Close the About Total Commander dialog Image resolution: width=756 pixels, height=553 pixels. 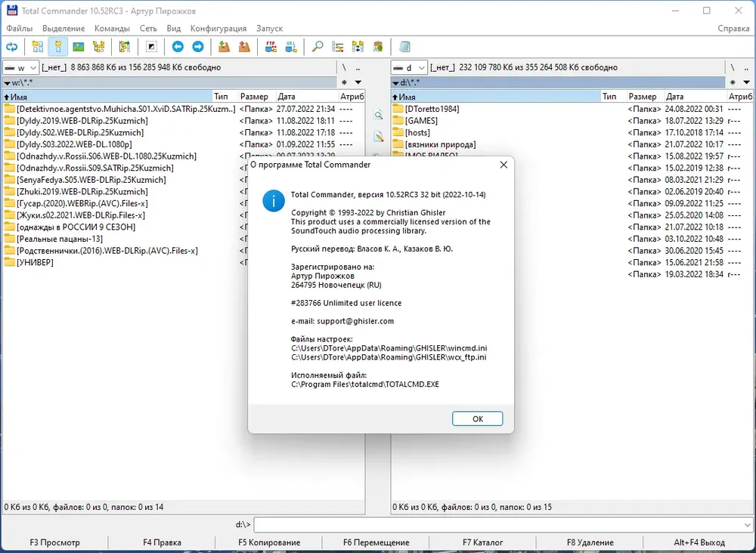click(503, 165)
